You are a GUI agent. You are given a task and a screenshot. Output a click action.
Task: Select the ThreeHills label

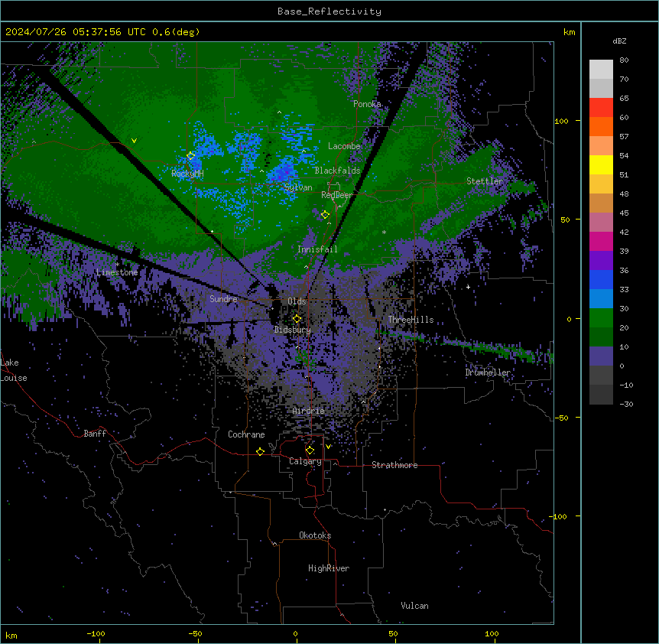pos(411,320)
